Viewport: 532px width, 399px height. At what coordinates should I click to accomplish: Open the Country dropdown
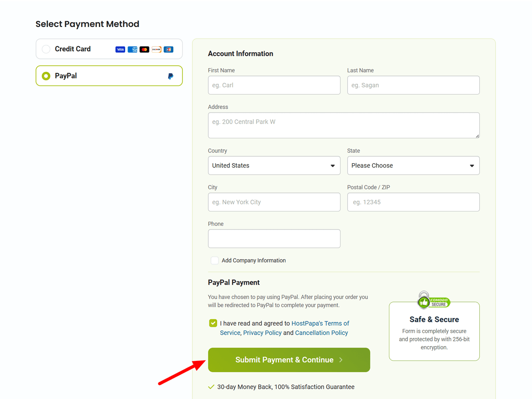pyautogui.click(x=274, y=165)
